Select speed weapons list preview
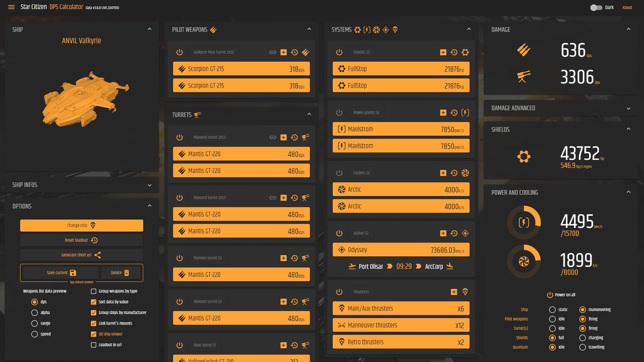The height and width of the screenshot is (362, 644). 34,334
